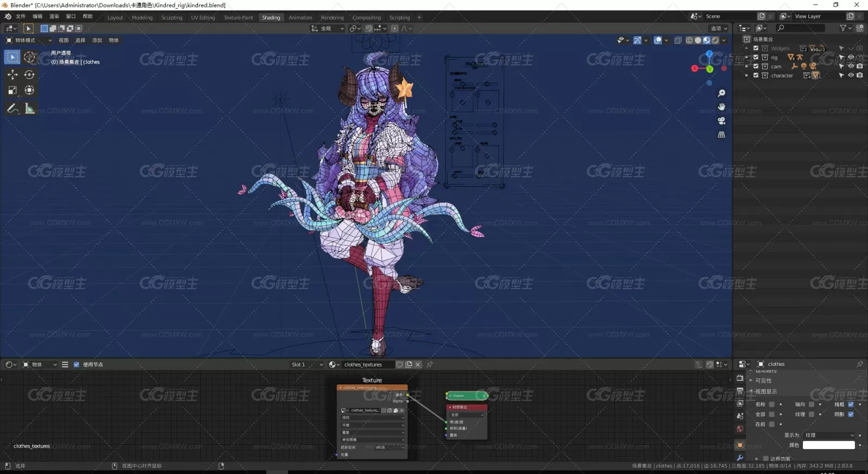Click the green Y axis gizmo handle
The width and height of the screenshot is (868, 474).
pos(710,69)
